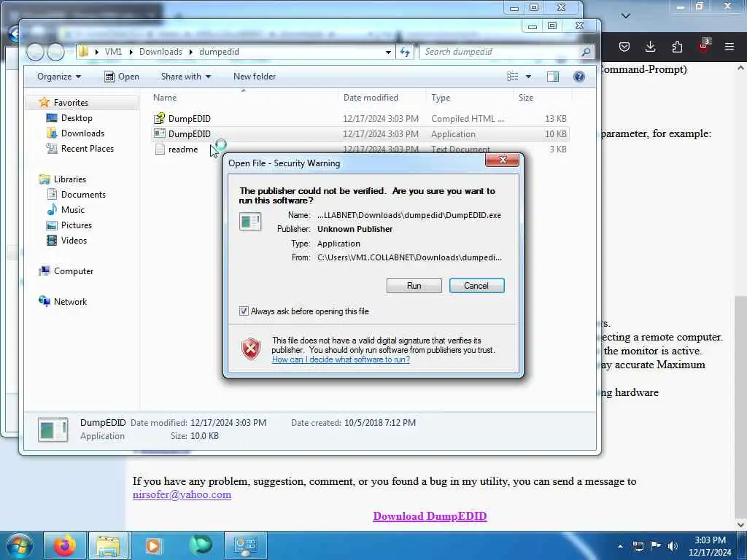Open Desktop in the navigation pane
Viewport: 747px width, 560px height.
pos(76,118)
